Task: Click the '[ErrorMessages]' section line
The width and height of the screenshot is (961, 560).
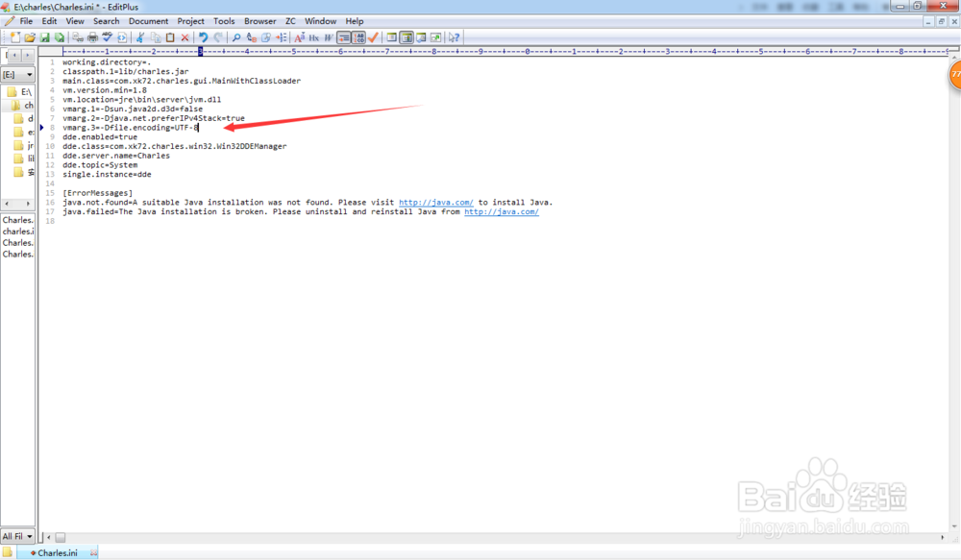Action: coord(97,193)
